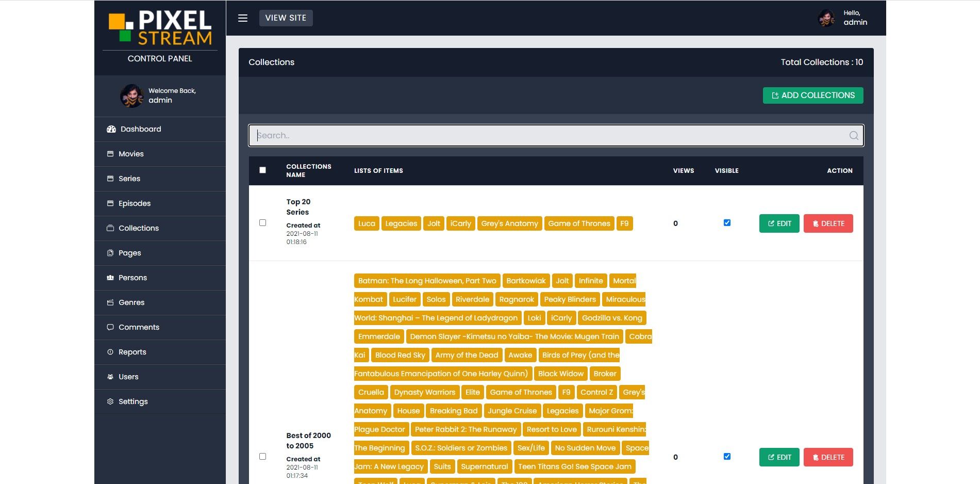This screenshot has height=484, width=980.
Task: Click the Breaking Bad tag
Action: 454,411
